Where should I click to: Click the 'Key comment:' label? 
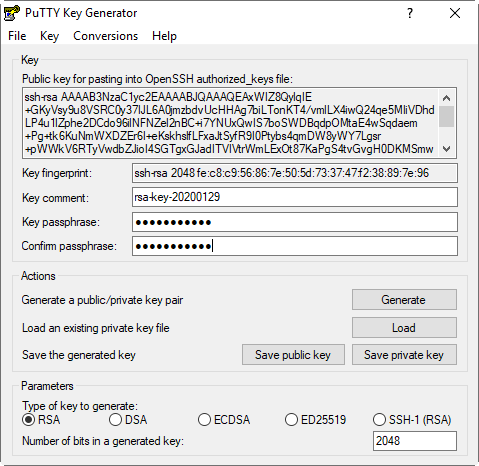(55, 198)
